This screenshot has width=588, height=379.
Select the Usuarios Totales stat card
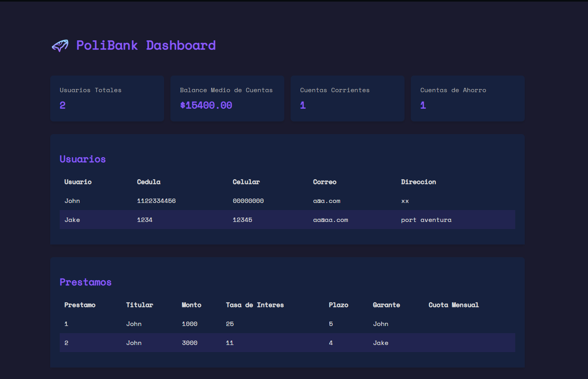(107, 98)
